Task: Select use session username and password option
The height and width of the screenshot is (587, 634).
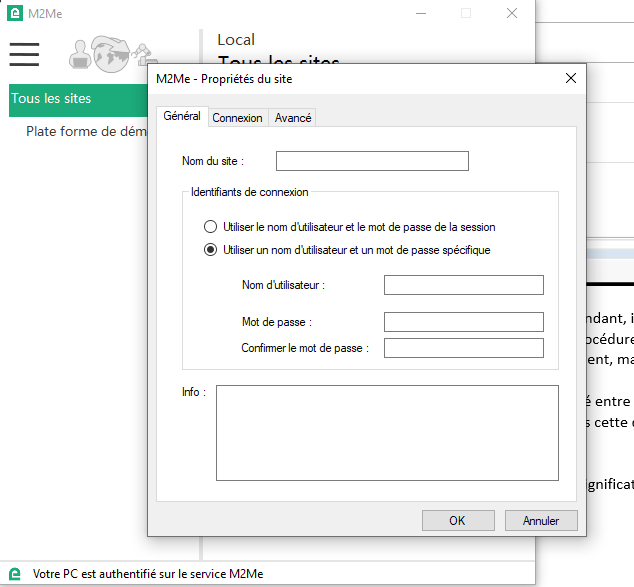Action: click(x=211, y=227)
